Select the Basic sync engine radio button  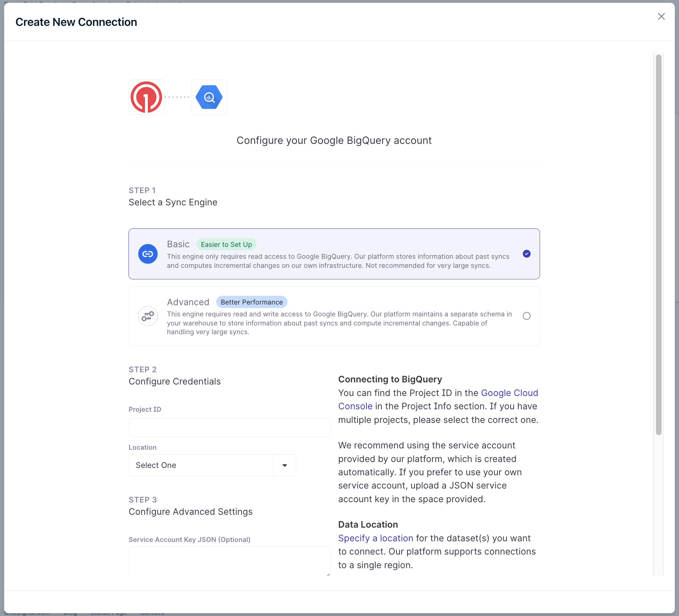pyautogui.click(x=526, y=254)
